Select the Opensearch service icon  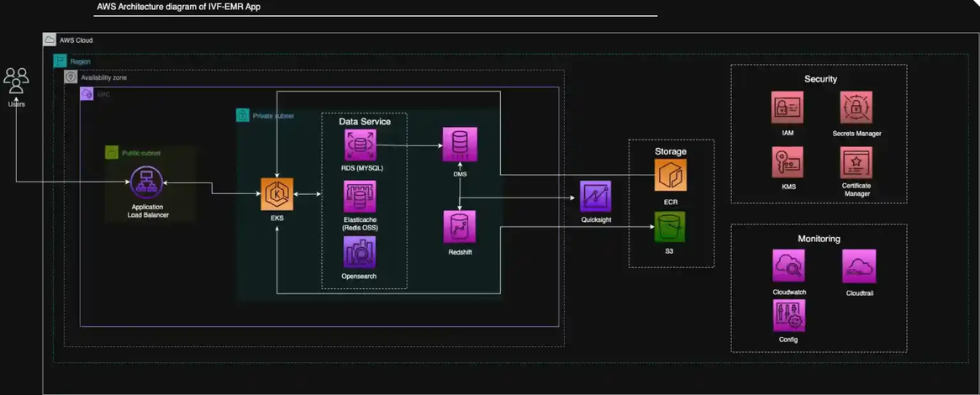(360, 252)
